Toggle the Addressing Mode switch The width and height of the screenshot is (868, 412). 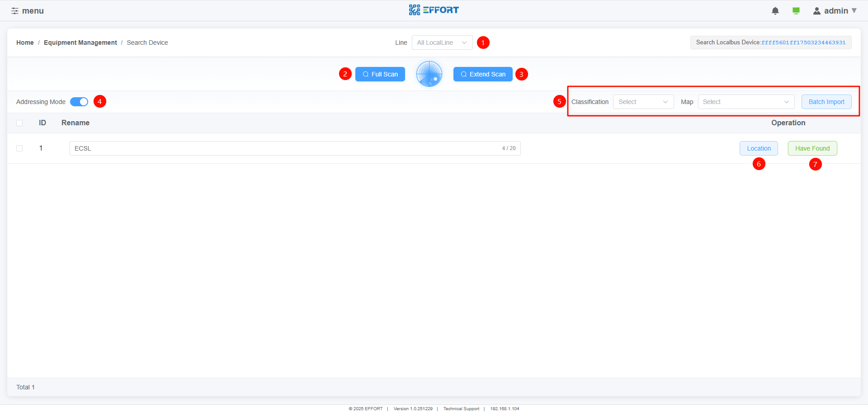[79, 102]
